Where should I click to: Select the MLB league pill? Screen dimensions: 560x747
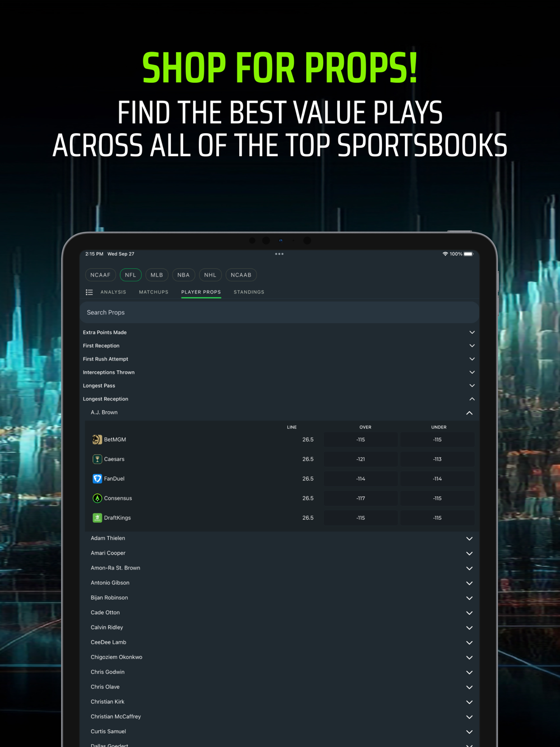coord(157,275)
